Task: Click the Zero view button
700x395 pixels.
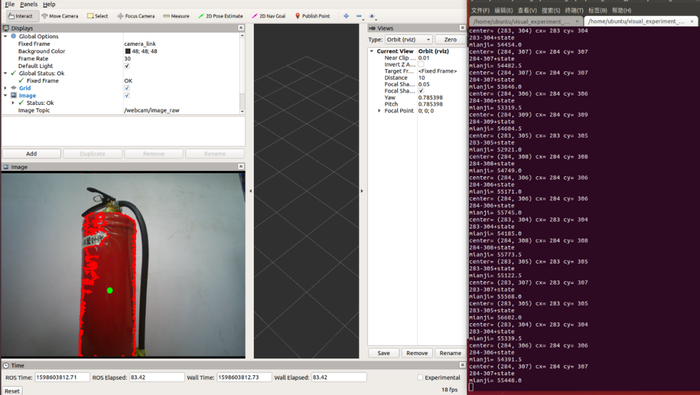Action: pos(450,39)
